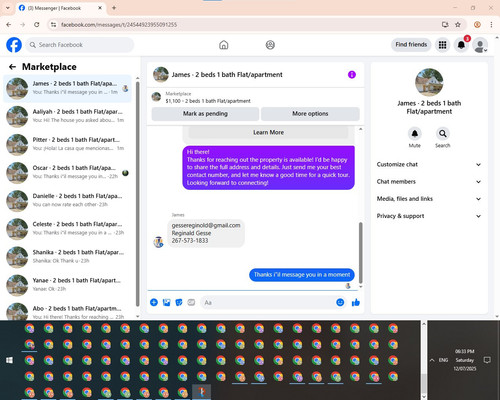500x400 pixels.
Task: Open the notifications bell icon
Action: click(461, 45)
